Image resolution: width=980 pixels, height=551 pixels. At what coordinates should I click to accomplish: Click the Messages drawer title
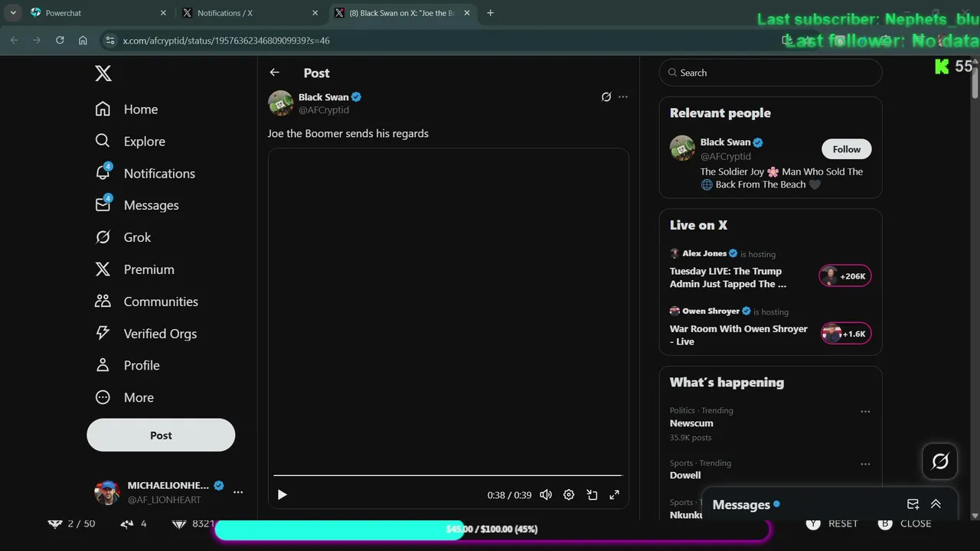click(x=741, y=504)
